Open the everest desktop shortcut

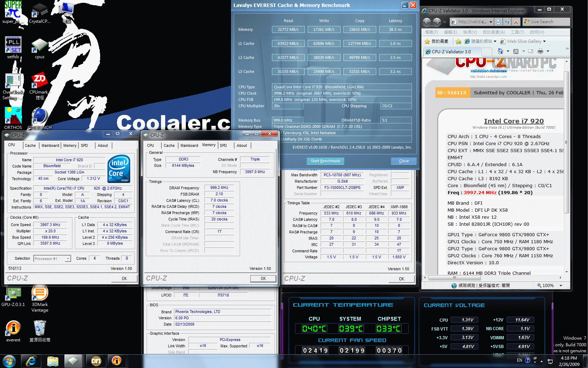point(13,331)
